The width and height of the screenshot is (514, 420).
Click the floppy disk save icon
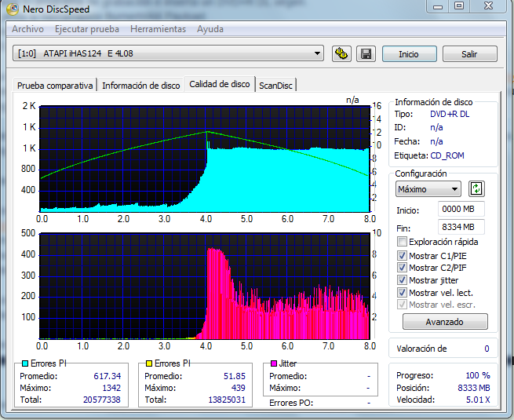pos(365,54)
